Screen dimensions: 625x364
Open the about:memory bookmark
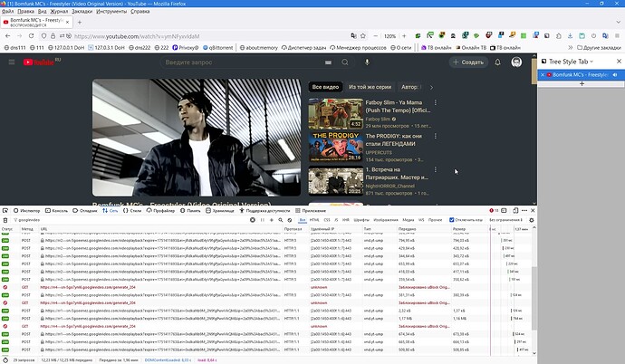pos(258,47)
